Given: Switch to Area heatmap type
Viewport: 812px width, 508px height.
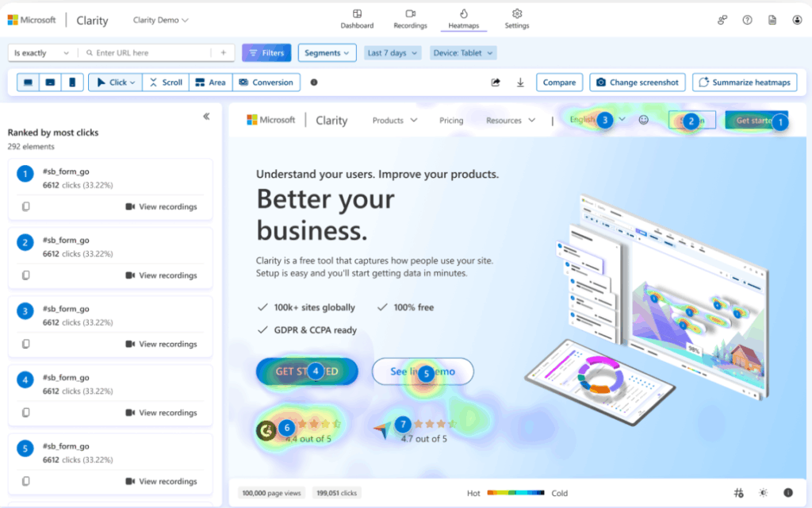Looking at the screenshot, I should [x=210, y=83].
